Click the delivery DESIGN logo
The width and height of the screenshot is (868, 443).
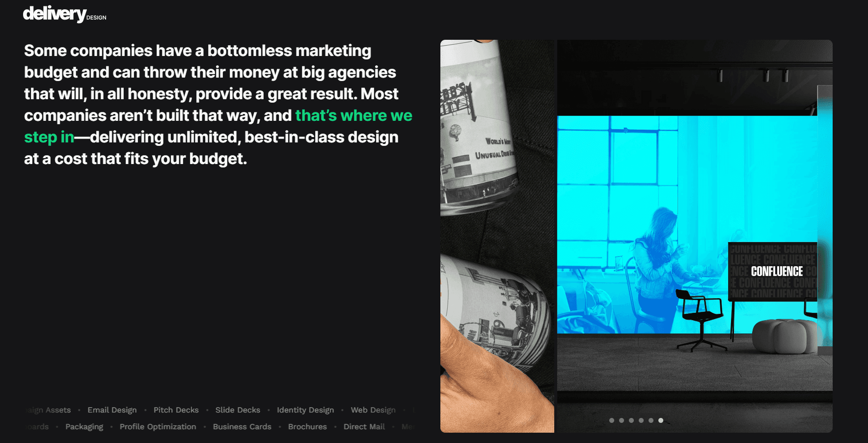coord(64,14)
